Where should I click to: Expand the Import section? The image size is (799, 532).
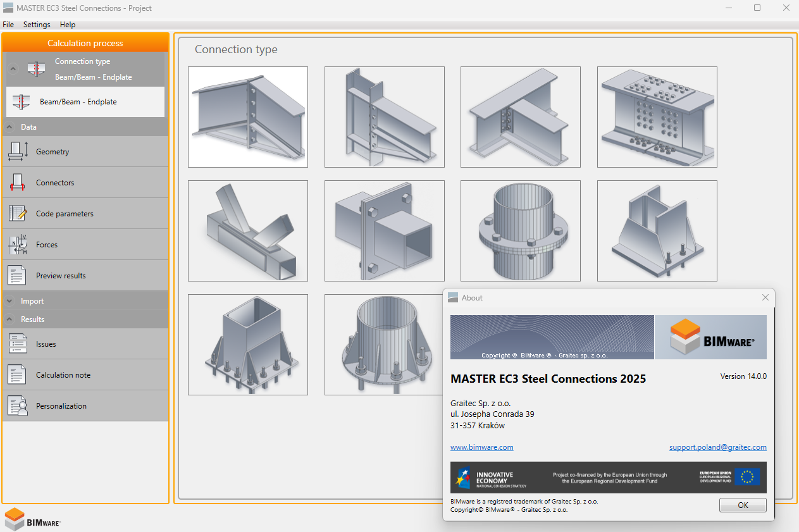tap(11, 301)
